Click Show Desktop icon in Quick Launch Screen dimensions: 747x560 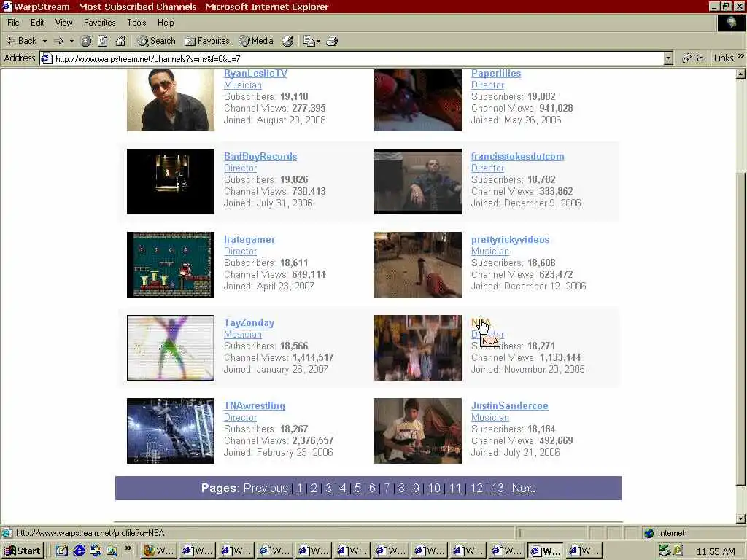(62, 551)
